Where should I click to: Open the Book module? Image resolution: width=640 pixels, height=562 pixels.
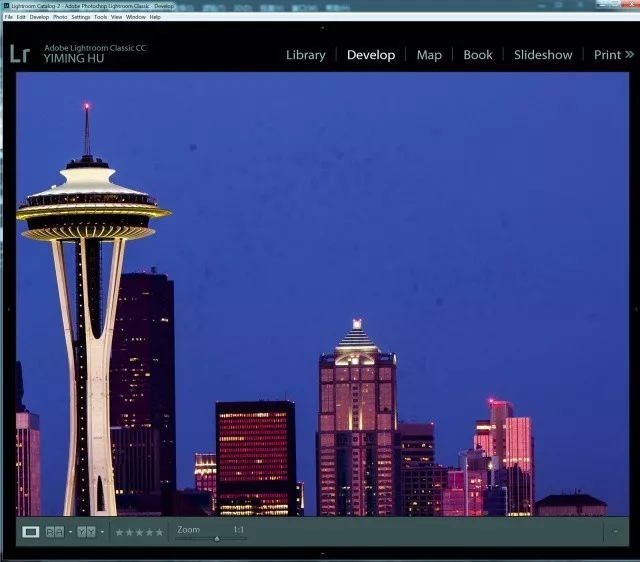[x=478, y=55]
